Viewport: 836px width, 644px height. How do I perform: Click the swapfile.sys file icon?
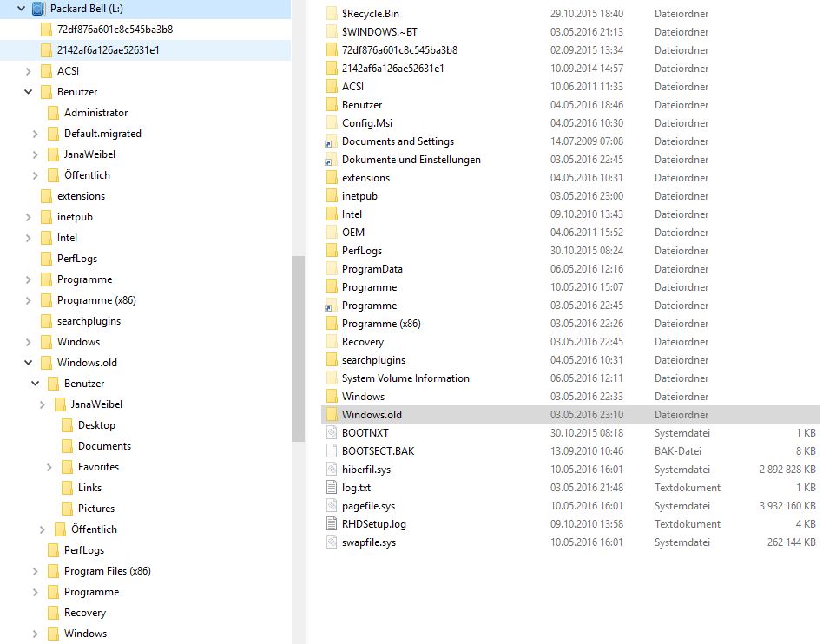tap(331, 542)
